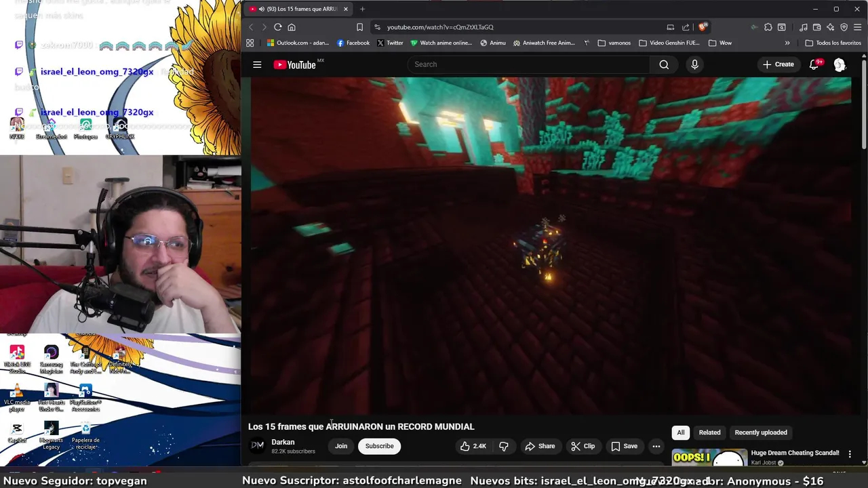Expand the Video Genshin bookmark folder
The width and height of the screenshot is (868, 488).
[669, 43]
